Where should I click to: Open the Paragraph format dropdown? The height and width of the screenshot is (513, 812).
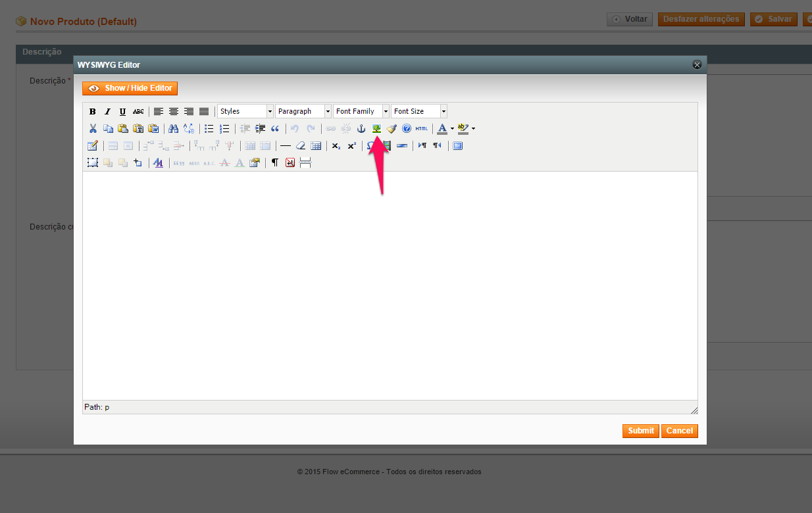coord(303,111)
